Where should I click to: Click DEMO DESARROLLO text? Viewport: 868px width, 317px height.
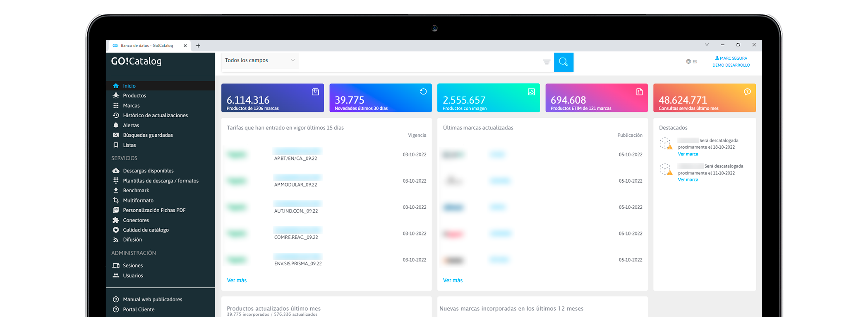coord(731,65)
